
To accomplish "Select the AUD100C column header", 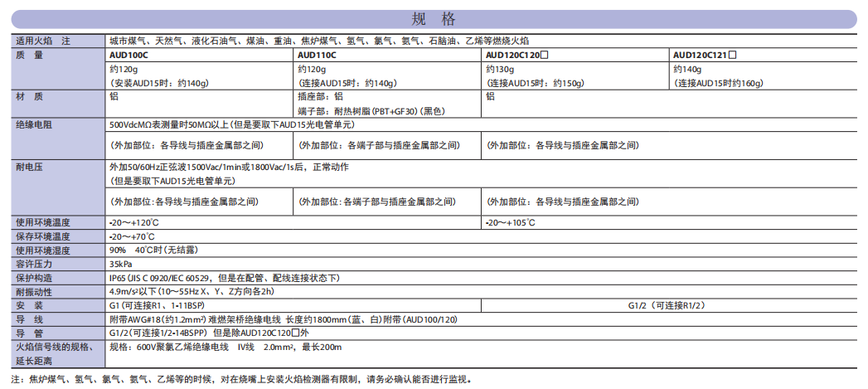I will (129, 55).
